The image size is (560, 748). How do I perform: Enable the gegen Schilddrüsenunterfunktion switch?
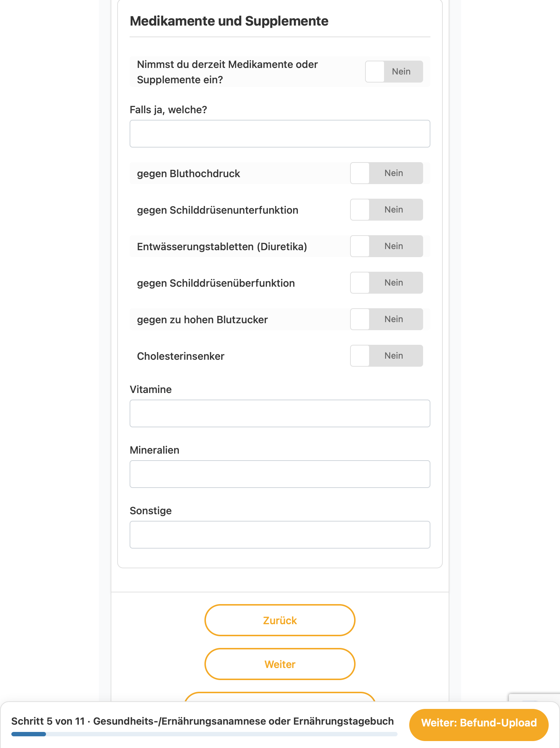[x=387, y=210]
